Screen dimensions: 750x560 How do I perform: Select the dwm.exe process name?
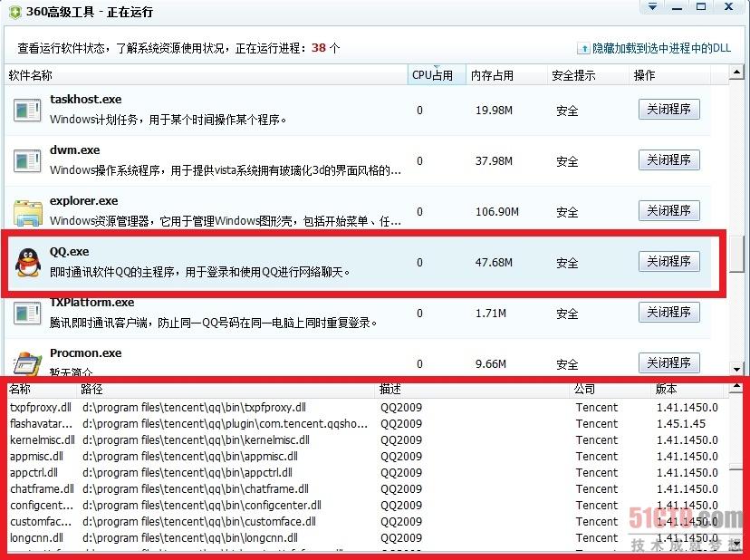click(x=75, y=150)
